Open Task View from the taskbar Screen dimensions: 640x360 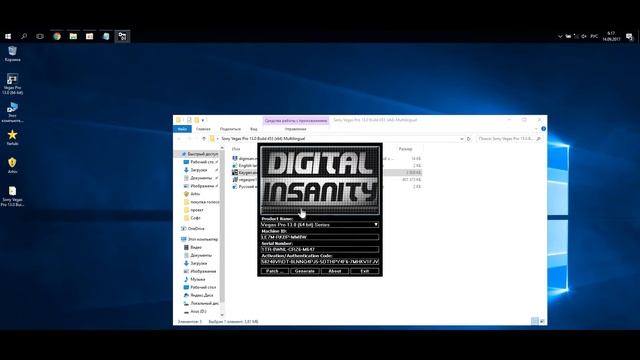(x=40, y=36)
